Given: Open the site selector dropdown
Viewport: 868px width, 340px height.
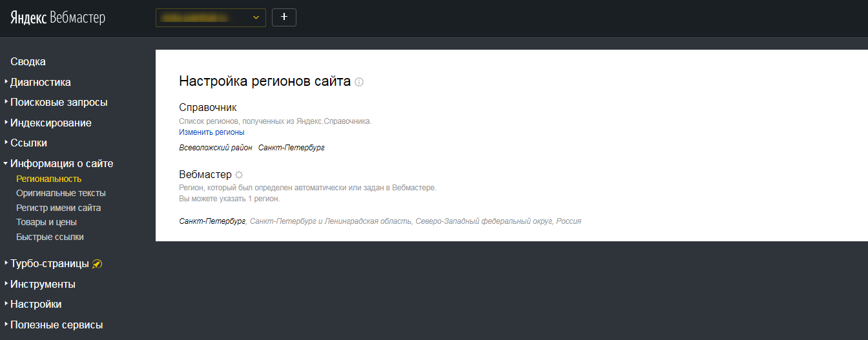Looking at the screenshot, I should [211, 17].
